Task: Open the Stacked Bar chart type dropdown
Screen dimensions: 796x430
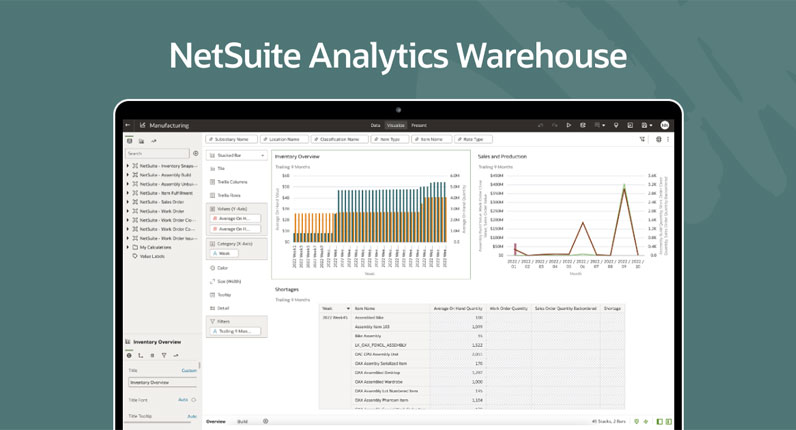Action: (x=263, y=155)
